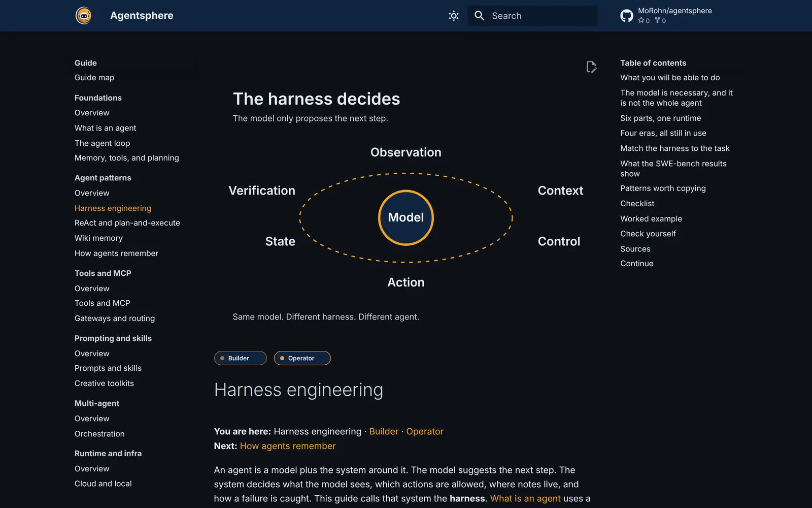812x508 pixels.
Task: Open Cloud and local page
Action: [x=103, y=484]
